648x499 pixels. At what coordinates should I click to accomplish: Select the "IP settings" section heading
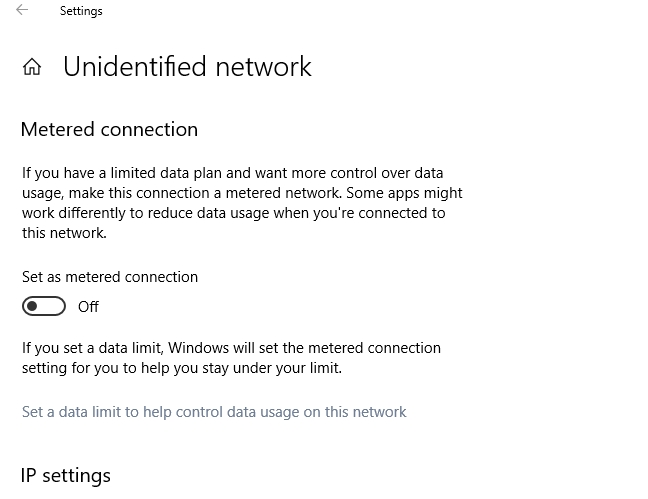(x=66, y=475)
